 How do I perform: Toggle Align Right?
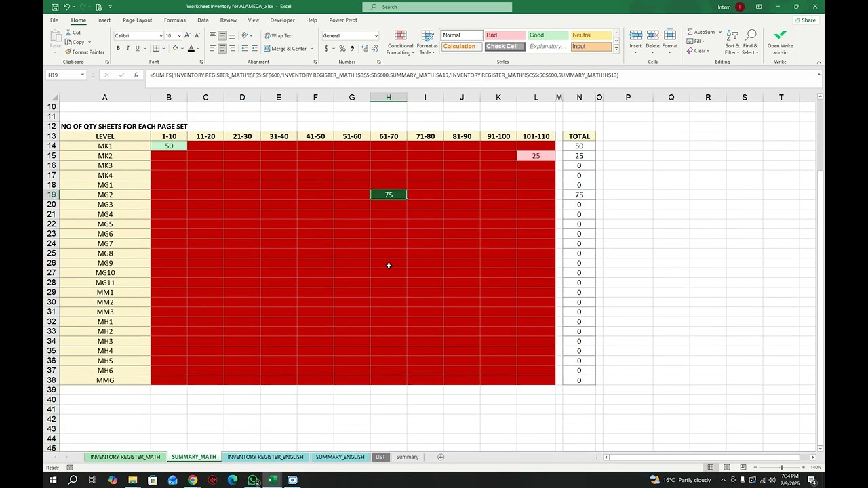231,48
